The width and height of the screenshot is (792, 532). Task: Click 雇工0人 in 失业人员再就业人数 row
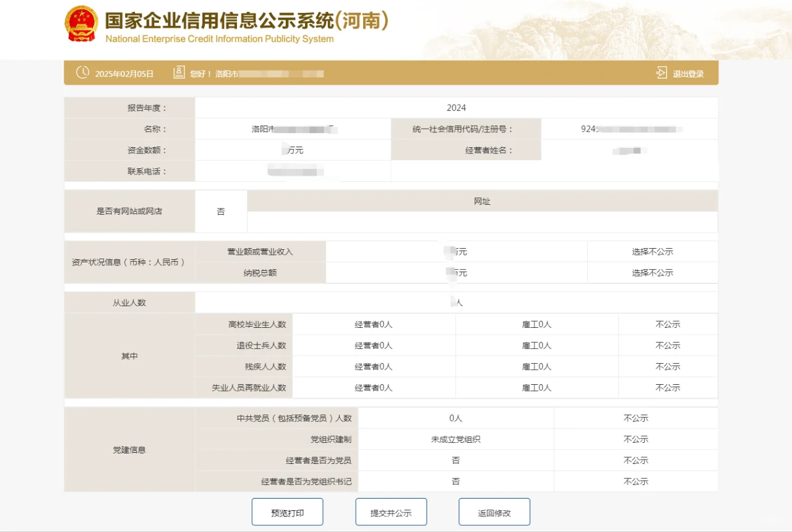click(536, 388)
